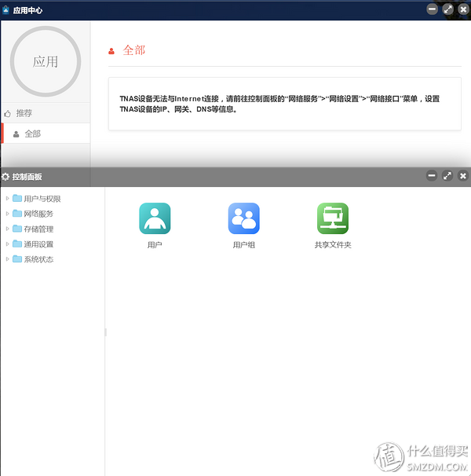The height and width of the screenshot is (476, 471).
Task: Select 系统状态 in control panel tree
Action: pyautogui.click(x=38, y=259)
